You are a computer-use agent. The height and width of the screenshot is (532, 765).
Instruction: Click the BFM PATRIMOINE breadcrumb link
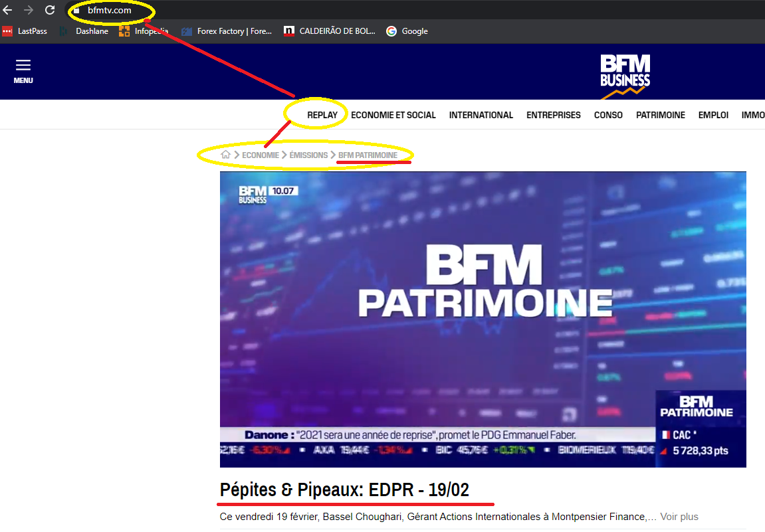click(368, 155)
